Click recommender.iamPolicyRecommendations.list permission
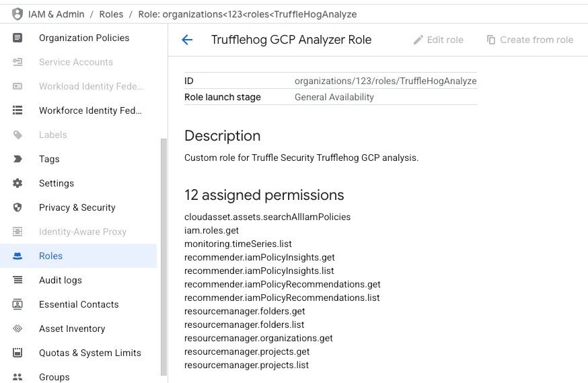The image size is (588, 383). 282,298
